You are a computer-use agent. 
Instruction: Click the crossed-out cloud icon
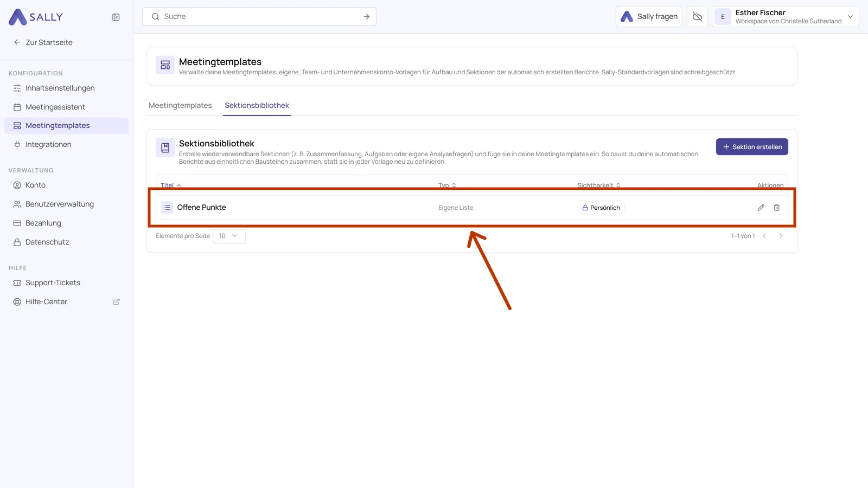pyautogui.click(x=698, y=17)
